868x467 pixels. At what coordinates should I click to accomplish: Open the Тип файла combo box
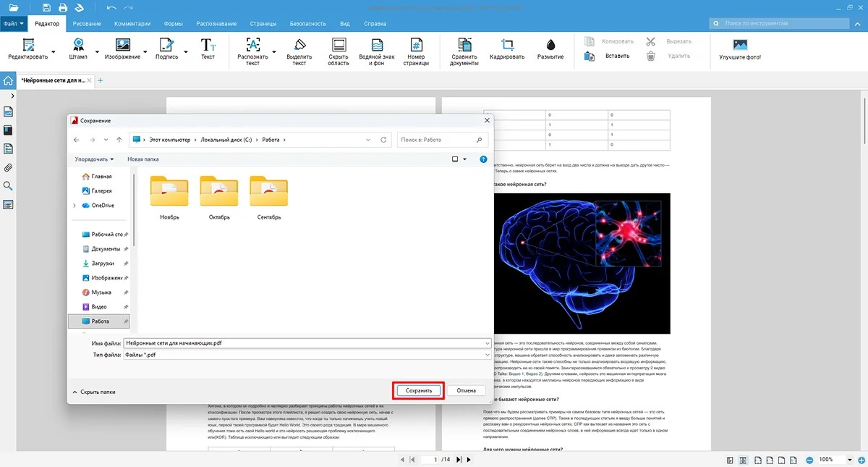click(307, 355)
